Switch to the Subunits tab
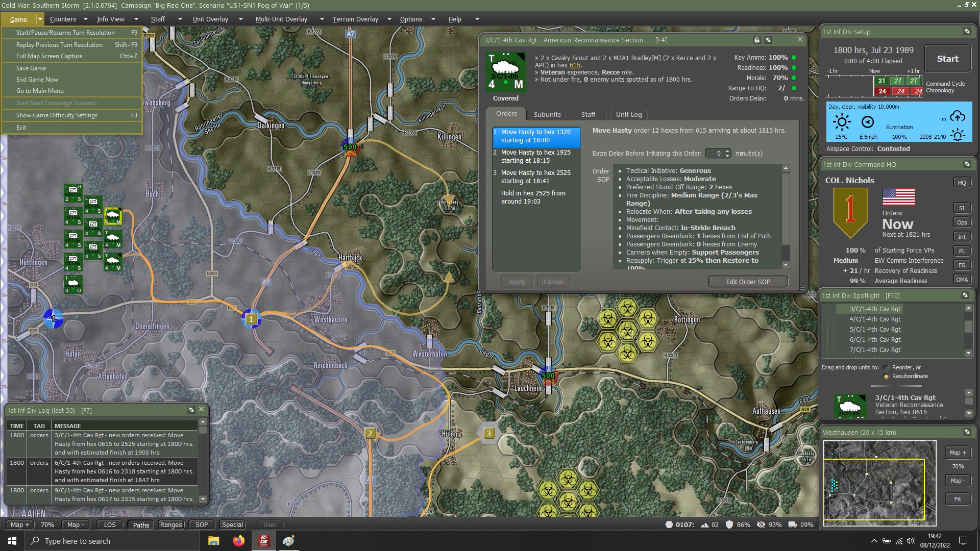 [547, 114]
